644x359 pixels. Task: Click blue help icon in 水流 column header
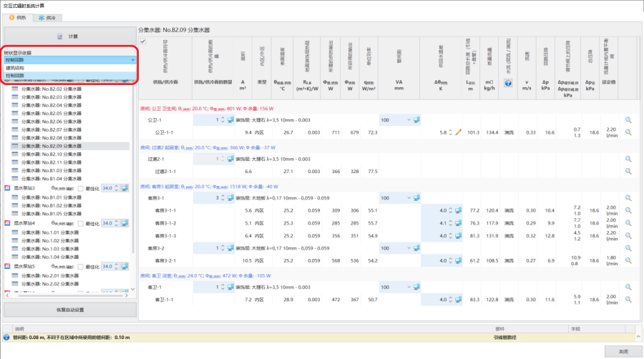tap(508, 83)
